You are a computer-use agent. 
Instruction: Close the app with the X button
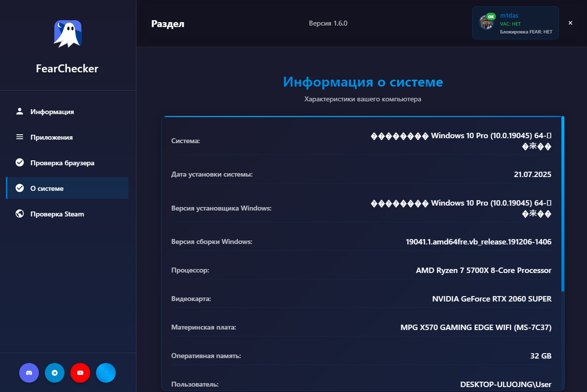coord(570,23)
